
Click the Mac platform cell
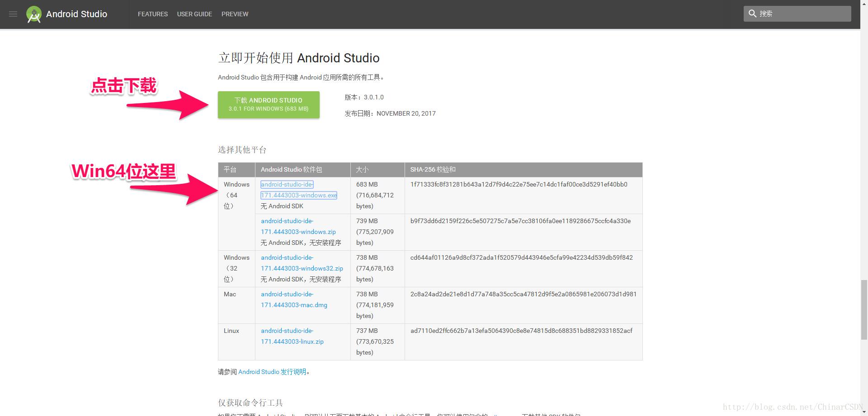point(236,305)
